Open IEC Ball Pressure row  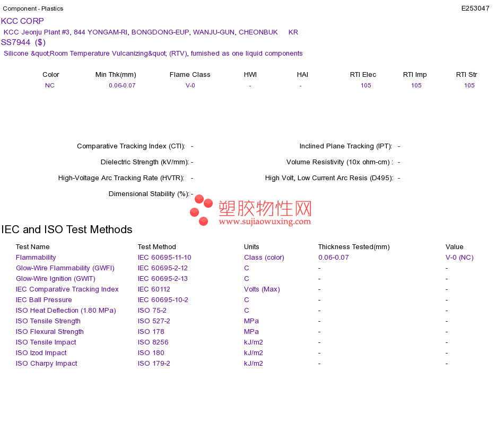tap(44, 299)
